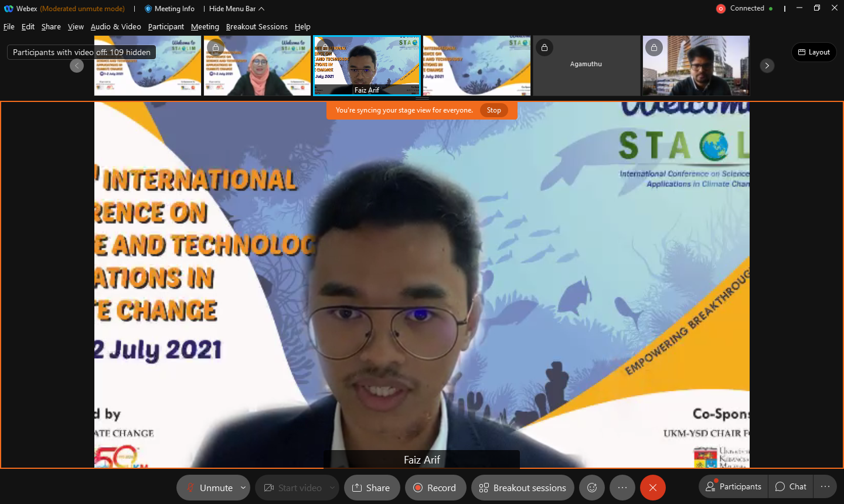Expand video options arrow beside Start video

332,488
